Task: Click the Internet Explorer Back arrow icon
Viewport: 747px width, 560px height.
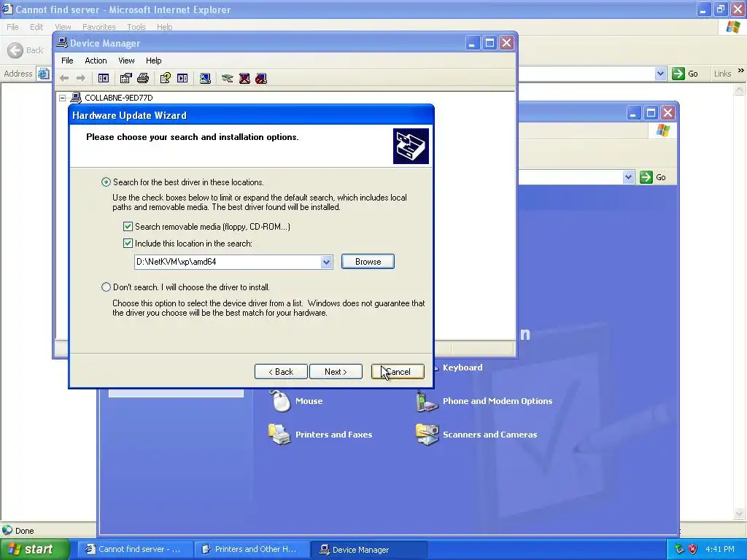Action: pos(15,50)
